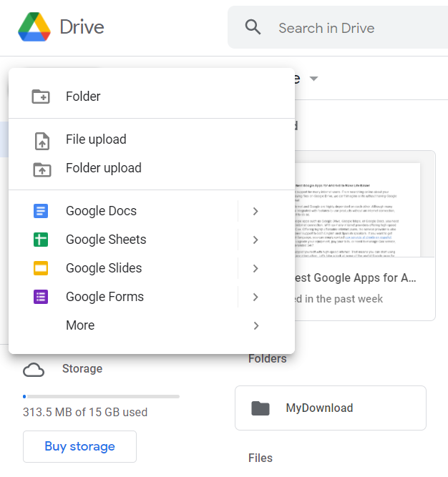The height and width of the screenshot is (477, 448).
Task: Click the new Folder icon
Action: (41, 97)
